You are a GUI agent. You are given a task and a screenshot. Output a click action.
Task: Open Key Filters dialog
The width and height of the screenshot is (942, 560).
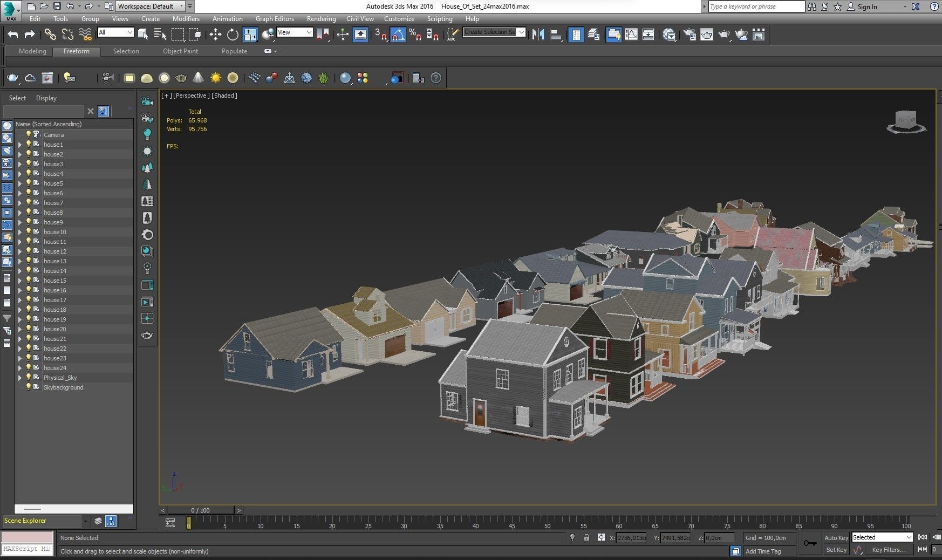click(x=889, y=550)
